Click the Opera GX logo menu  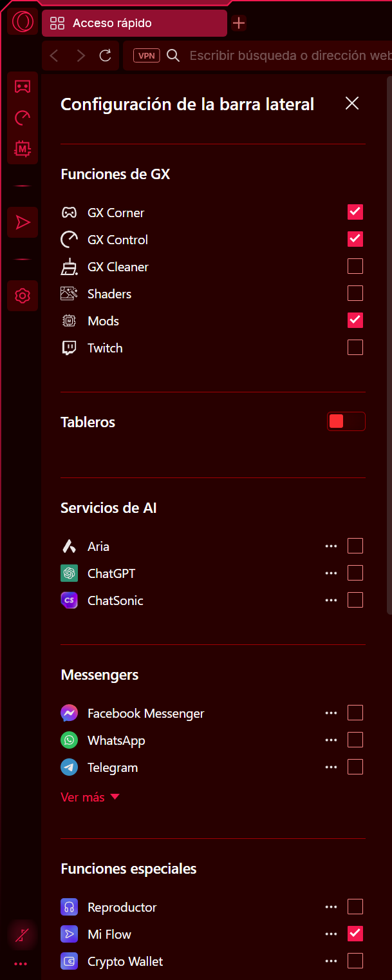23,23
